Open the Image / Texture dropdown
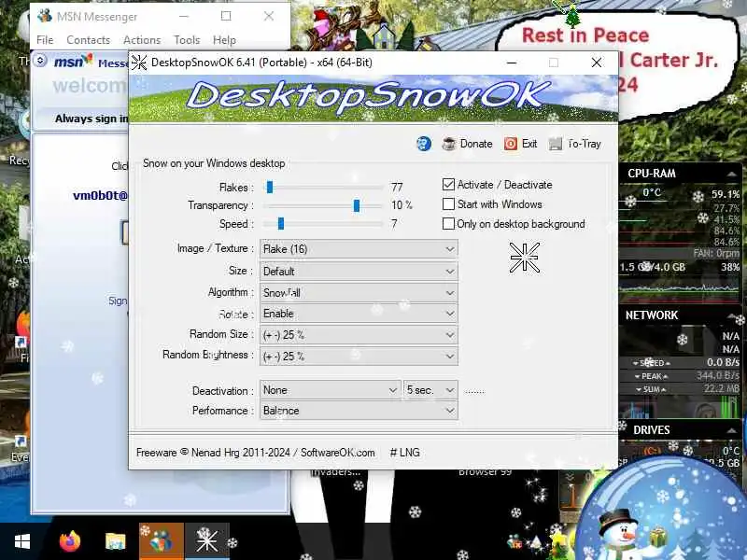Image resolution: width=747 pixels, height=560 pixels. point(359,248)
